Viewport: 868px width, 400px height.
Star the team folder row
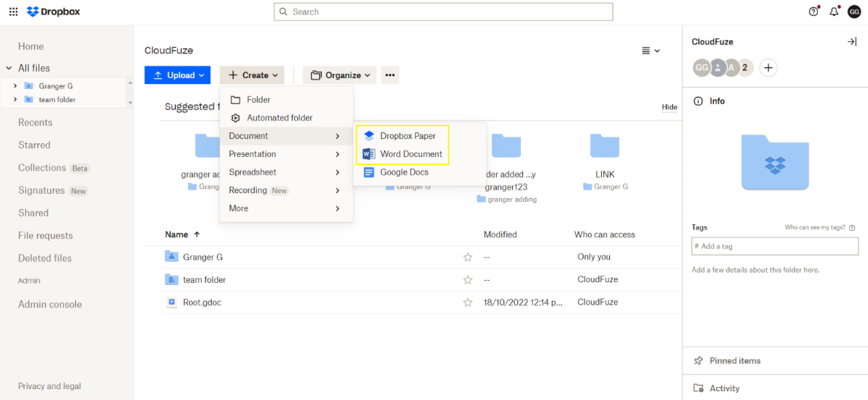tap(467, 280)
